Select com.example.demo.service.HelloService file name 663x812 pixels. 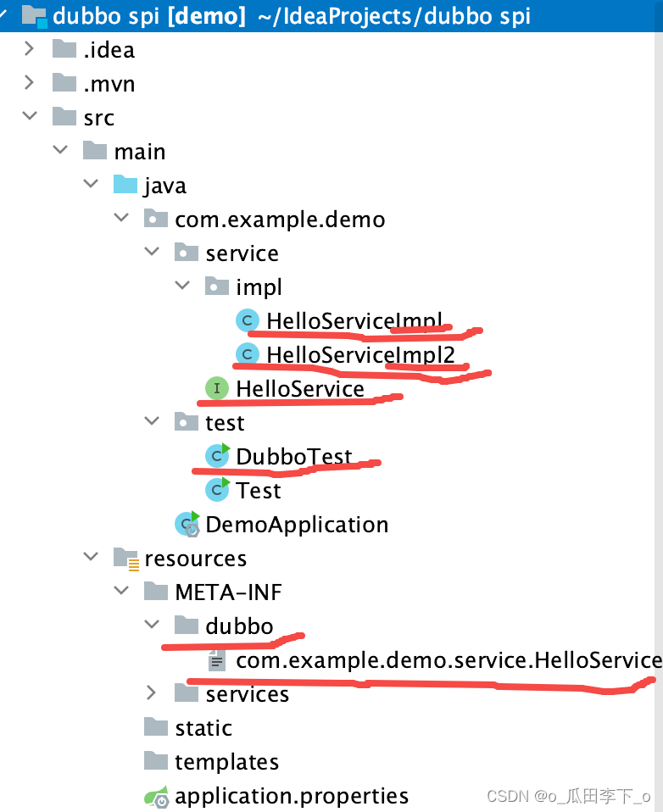pos(449,660)
